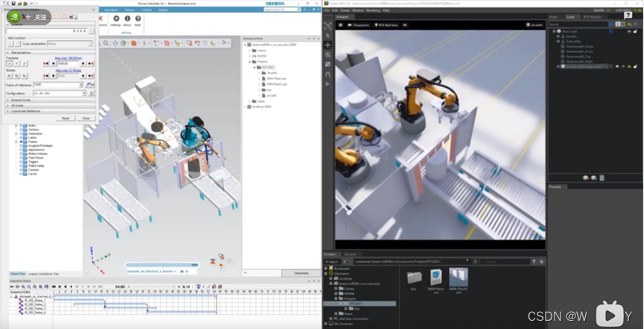Image resolution: width=644 pixels, height=329 pixels.
Task: Click Import button in Content browser
Action: pos(332,262)
